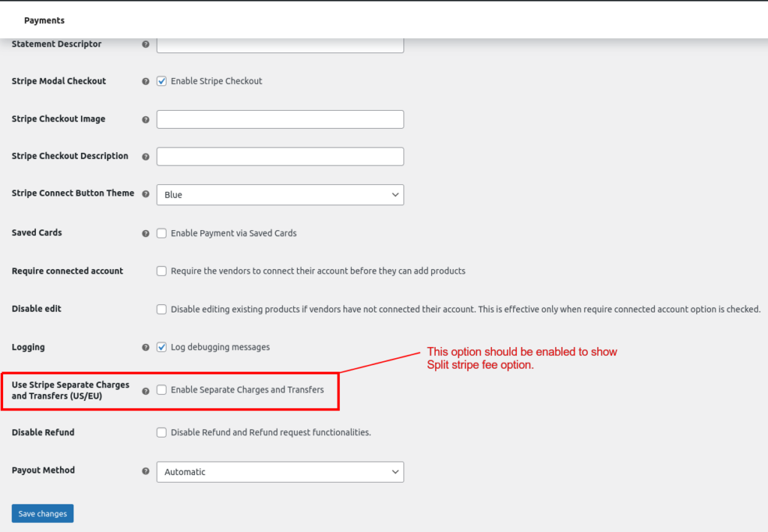The image size is (768, 532).
Task: Click the Save changes button
Action: pyautogui.click(x=43, y=513)
